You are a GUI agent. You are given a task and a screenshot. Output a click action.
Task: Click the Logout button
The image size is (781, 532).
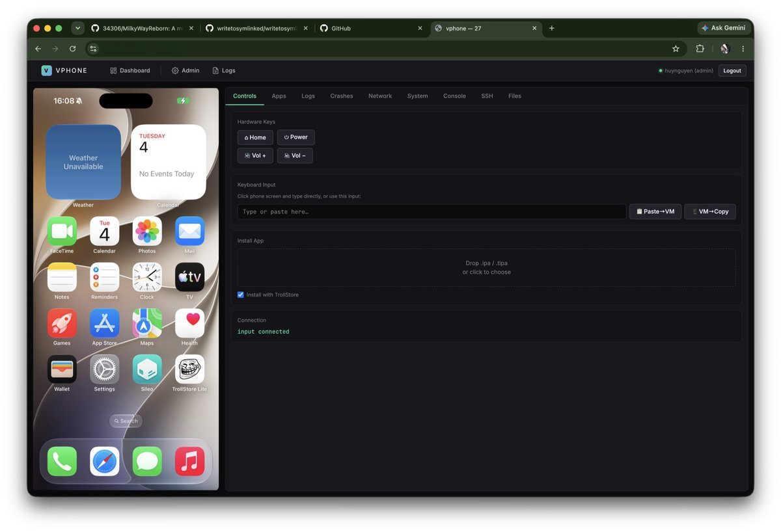click(732, 70)
